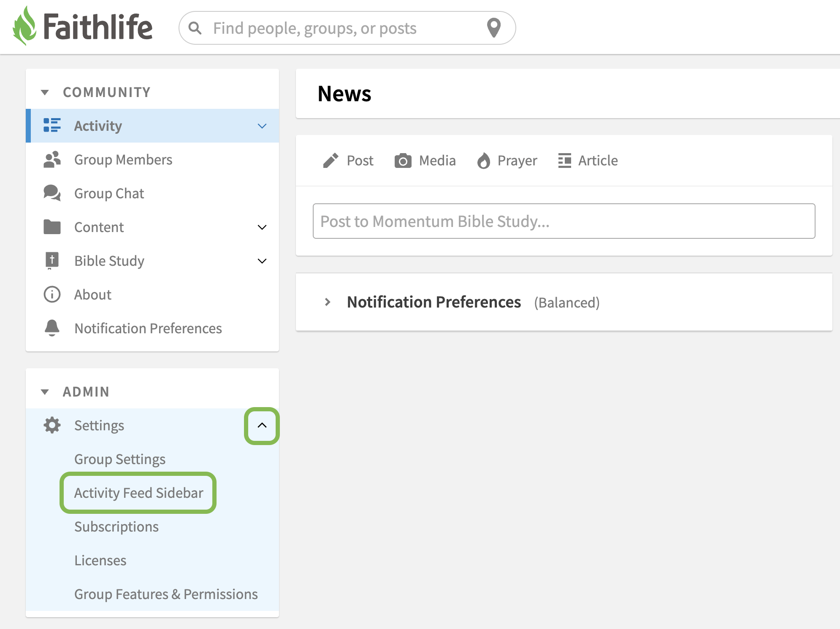Select the Prayer tab
Viewport: 840px width, 629px height.
pos(507,161)
